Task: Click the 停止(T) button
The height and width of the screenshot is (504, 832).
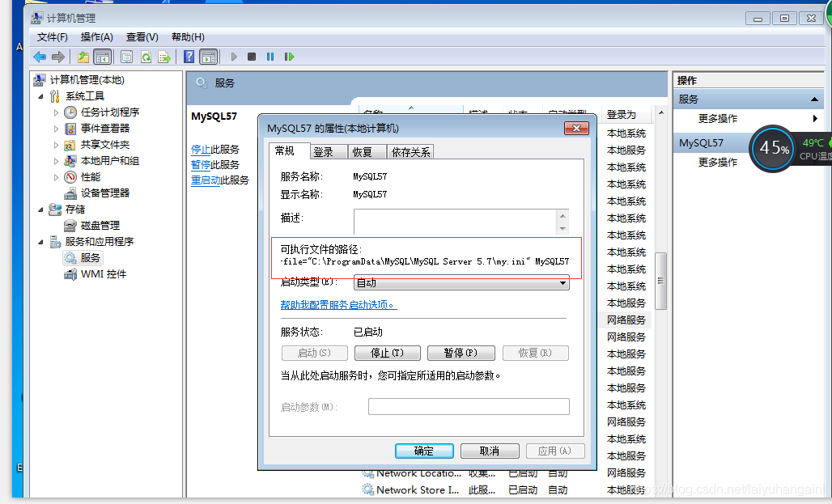Action: pyautogui.click(x=388, y=353)
